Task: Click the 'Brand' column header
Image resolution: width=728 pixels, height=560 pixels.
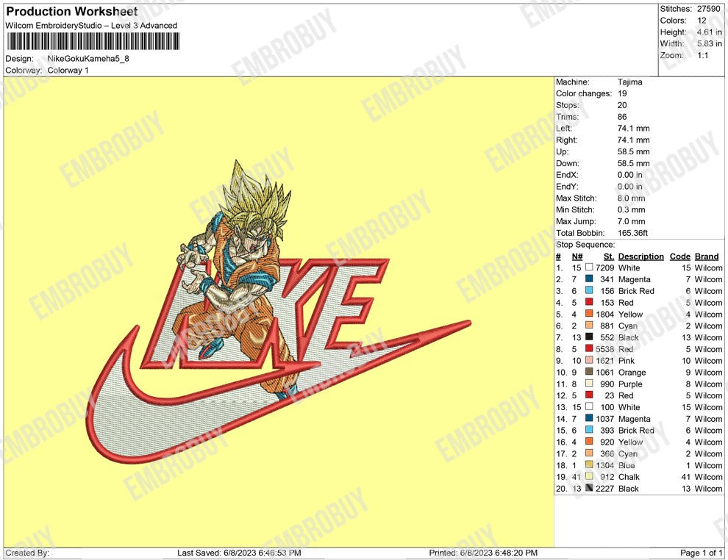Action: [x=707, y=256]
